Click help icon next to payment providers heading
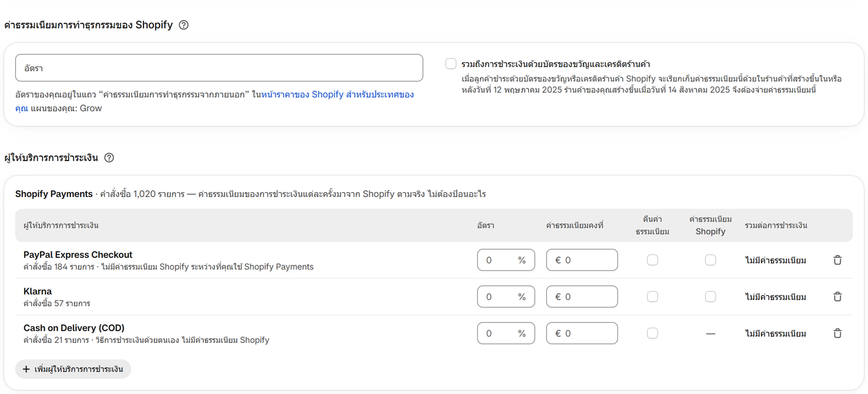Image resolution: width=868 pixels, height=394 pixels. pos(109,158)
